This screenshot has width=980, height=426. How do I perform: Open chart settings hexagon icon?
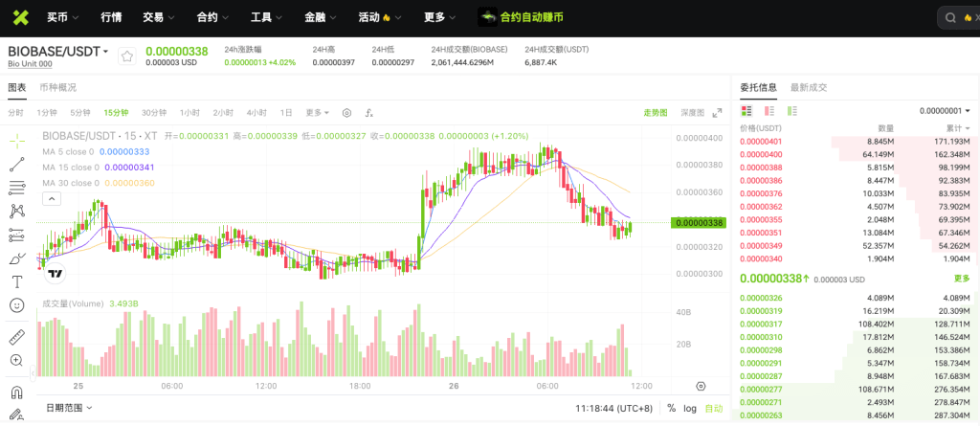[x=346, y=113]
